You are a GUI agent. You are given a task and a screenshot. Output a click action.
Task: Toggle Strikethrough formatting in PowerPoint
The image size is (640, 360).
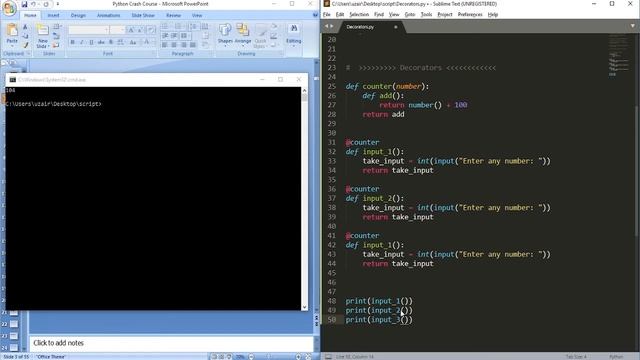click(x=101, y=42)
